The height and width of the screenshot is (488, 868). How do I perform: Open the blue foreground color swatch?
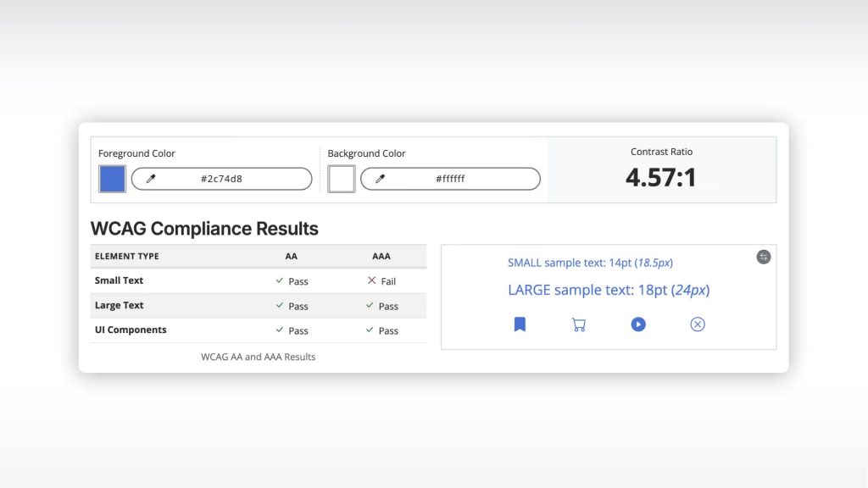click(112, 179)
